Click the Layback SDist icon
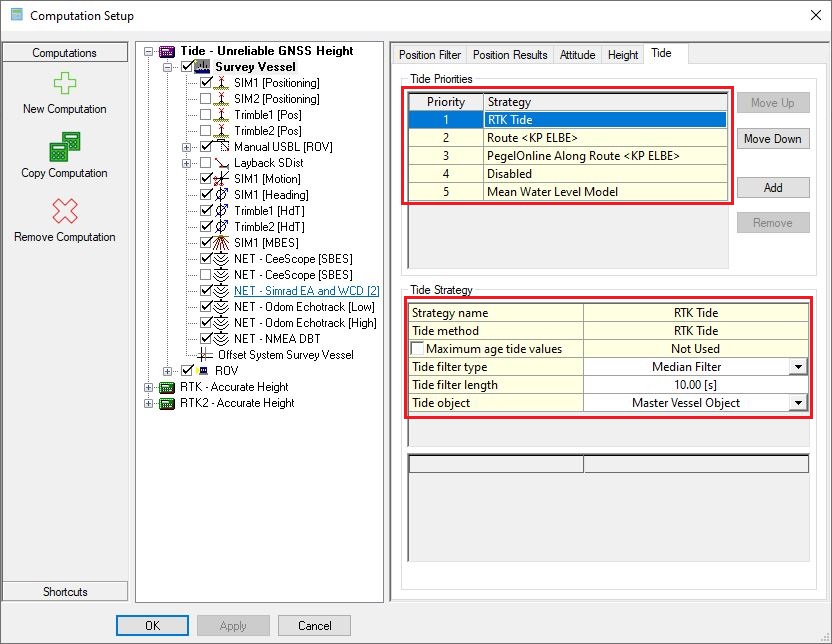832x644 pixels. point(223,163)
